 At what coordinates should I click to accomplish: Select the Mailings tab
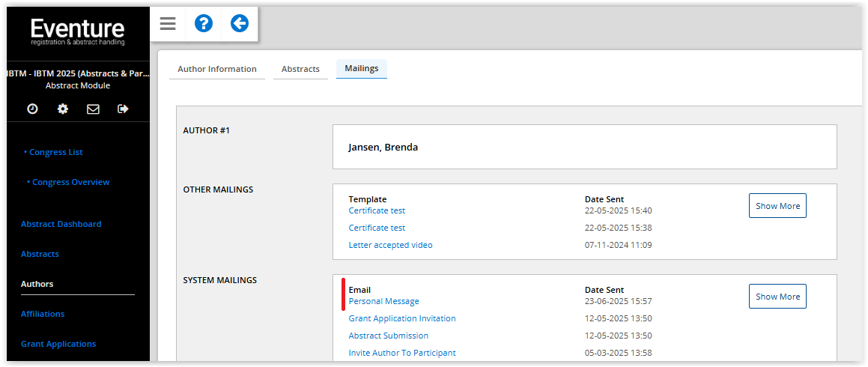(362, 69)
